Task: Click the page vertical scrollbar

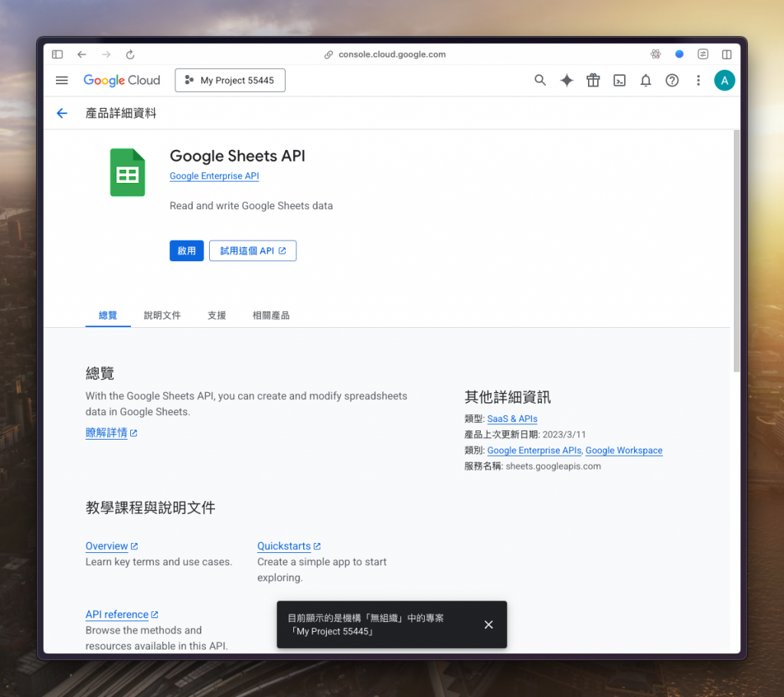Action: (x=736, y=251)
